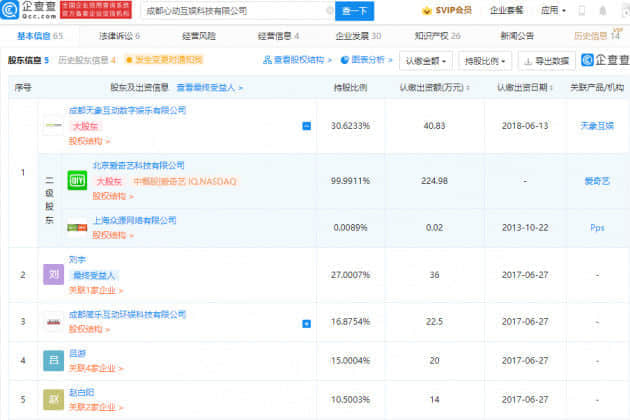Clear the search box with the x icon

tap(329, 11)
